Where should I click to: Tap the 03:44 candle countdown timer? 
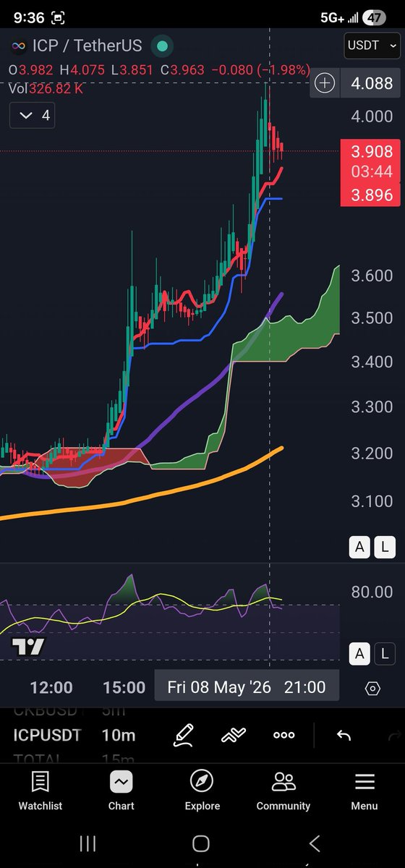(372, 172)
